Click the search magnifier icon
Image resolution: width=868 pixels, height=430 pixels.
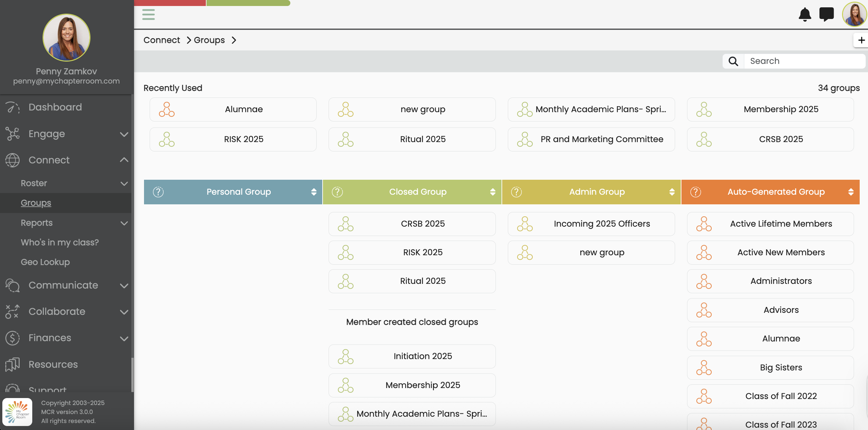(x=733, y=61)
